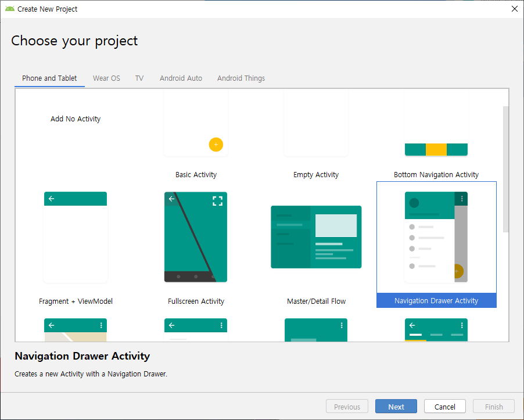Pick the Fragment + ViewModel template thumbnail
This screenshot has height=420, width=524.
[x=76, y=237]
